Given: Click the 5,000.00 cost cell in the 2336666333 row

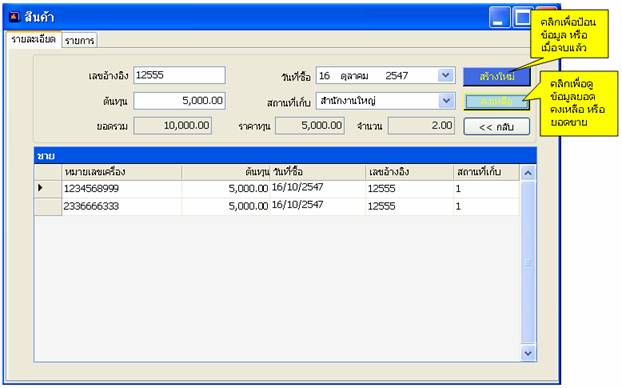Looking at the screenshot, I should (x=226, y=206).
